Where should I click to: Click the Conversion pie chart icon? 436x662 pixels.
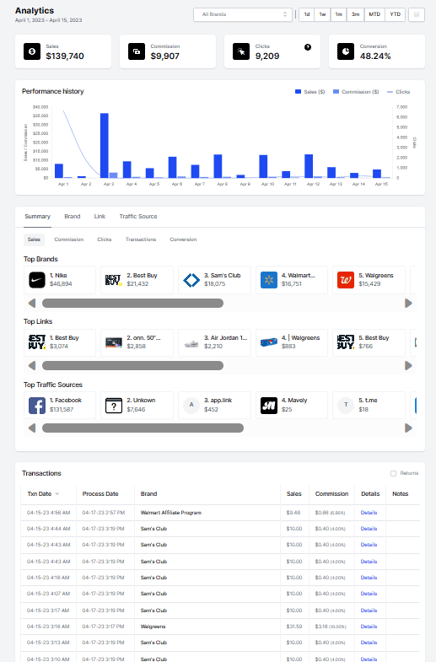[x=345, y=52]
